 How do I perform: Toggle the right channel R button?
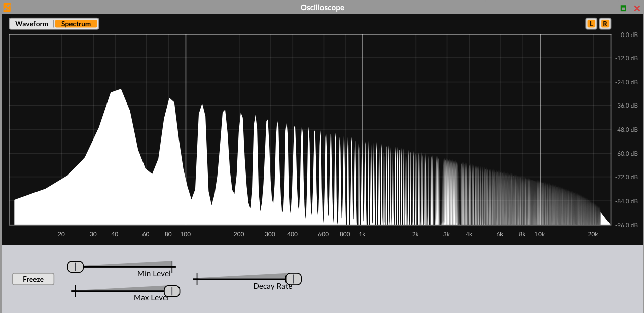point(605,24)
